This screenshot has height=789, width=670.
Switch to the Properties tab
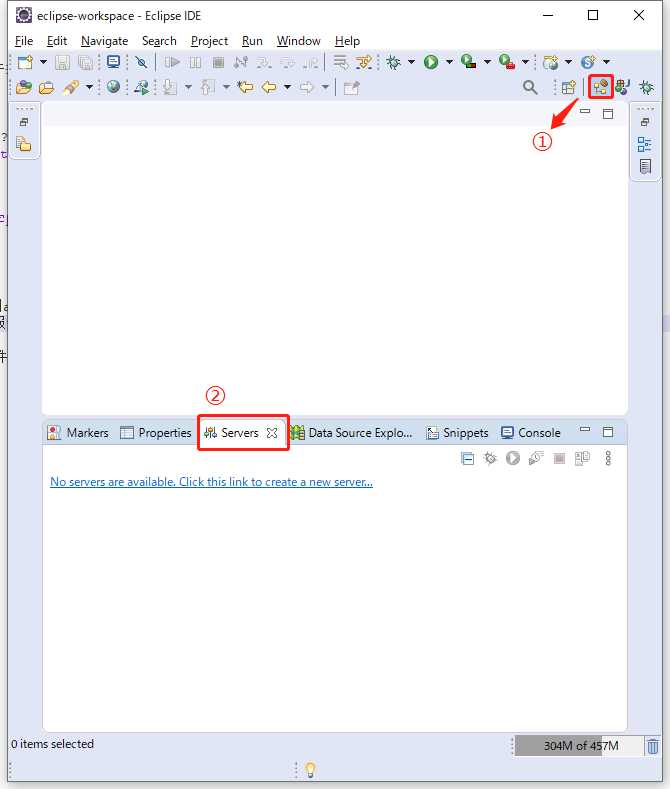coord(156,433)
